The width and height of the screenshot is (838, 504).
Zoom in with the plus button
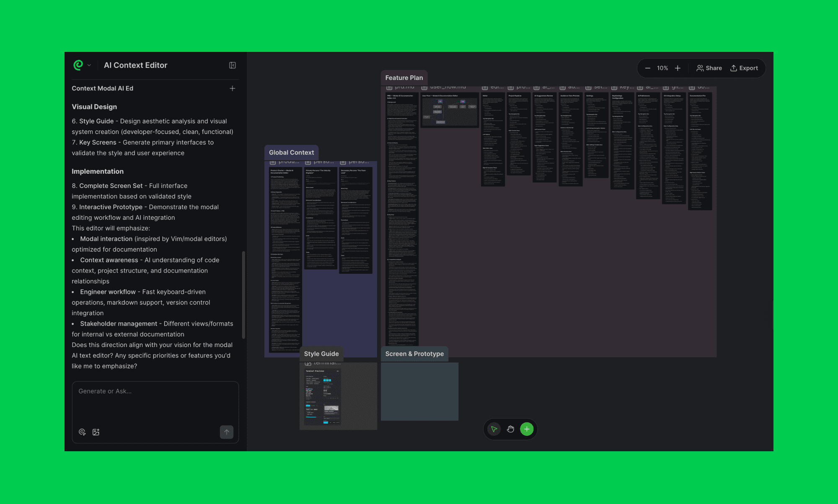pyautogui.click(x=678, y=68)
